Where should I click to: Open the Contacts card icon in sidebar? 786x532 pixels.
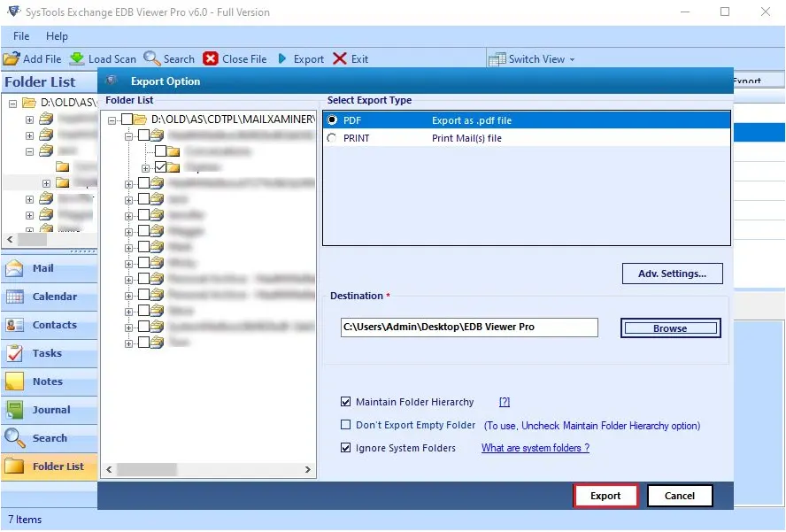[x=14, y=326]
